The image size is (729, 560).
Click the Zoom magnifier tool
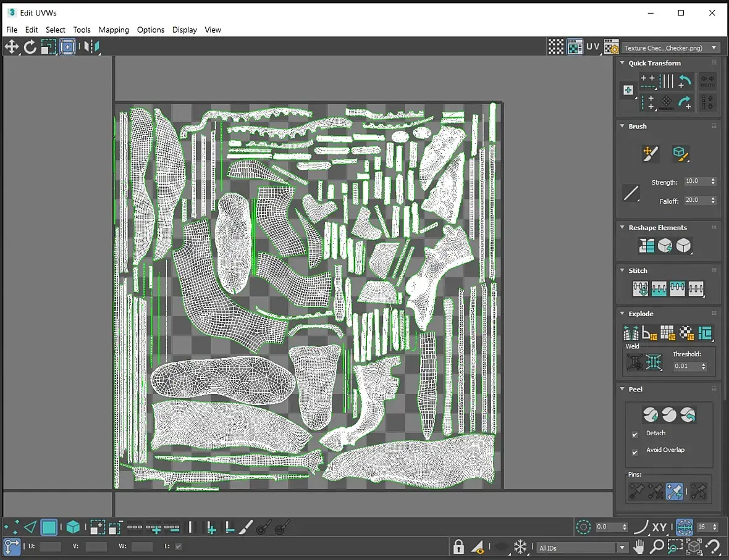[657, 547]
